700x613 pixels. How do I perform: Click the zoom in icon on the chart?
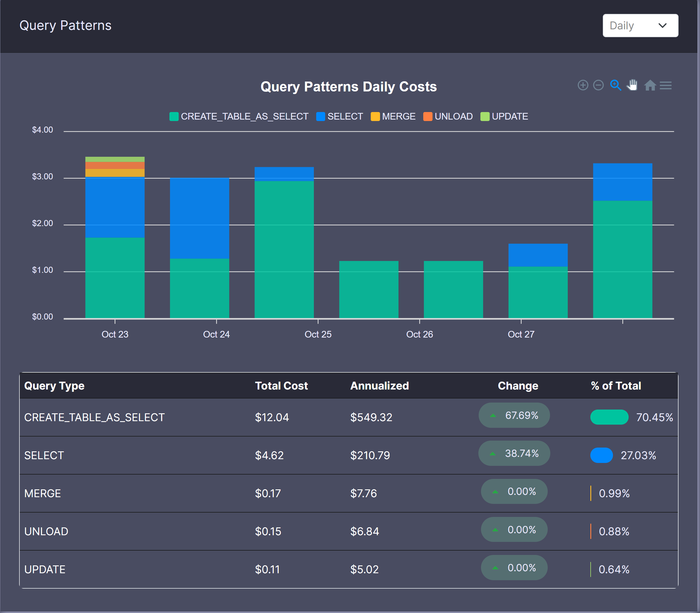tap(583, 85)
